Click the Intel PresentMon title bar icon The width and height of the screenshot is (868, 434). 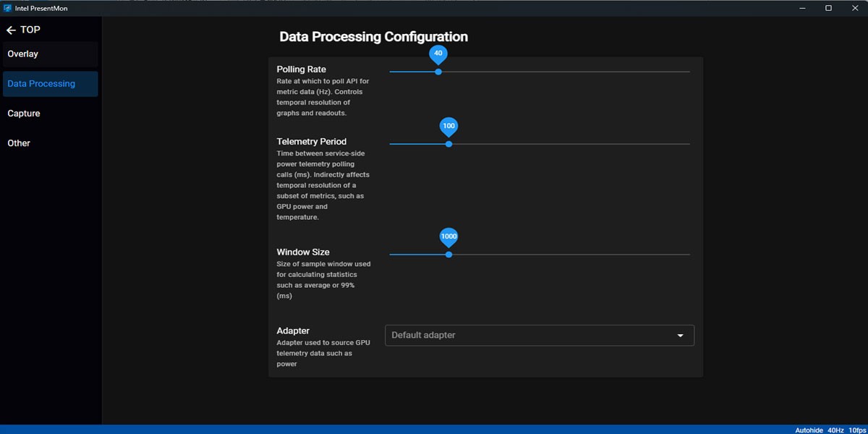[7, 8]
